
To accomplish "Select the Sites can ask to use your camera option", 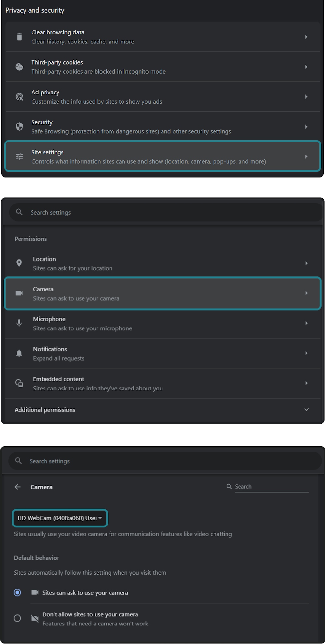I will coord(17,593).
